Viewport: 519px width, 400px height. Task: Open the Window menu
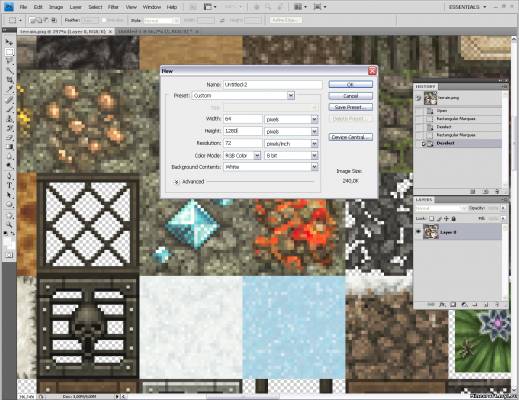152,7
